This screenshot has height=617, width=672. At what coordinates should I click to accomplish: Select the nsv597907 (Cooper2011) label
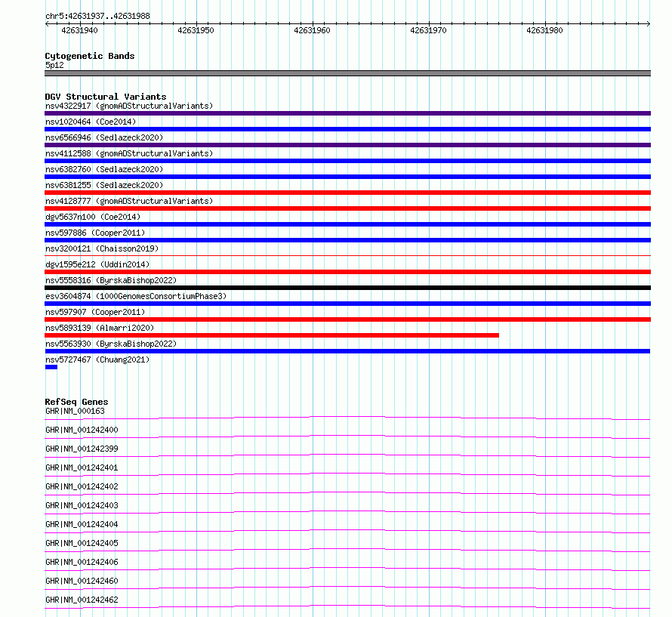(95, 312)
